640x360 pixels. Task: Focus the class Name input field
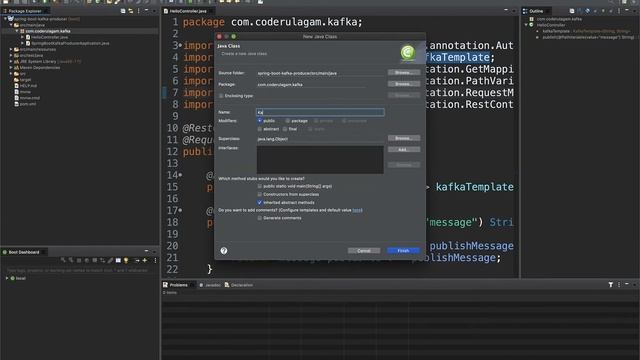[320, 112]
